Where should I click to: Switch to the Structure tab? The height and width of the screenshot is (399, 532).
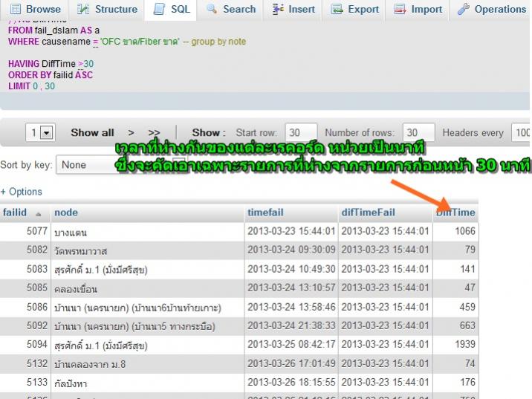107,9
